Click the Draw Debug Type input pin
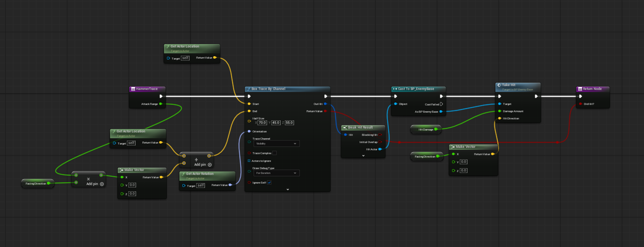Viewport: 644px width, 247px height. coord(249,172)
